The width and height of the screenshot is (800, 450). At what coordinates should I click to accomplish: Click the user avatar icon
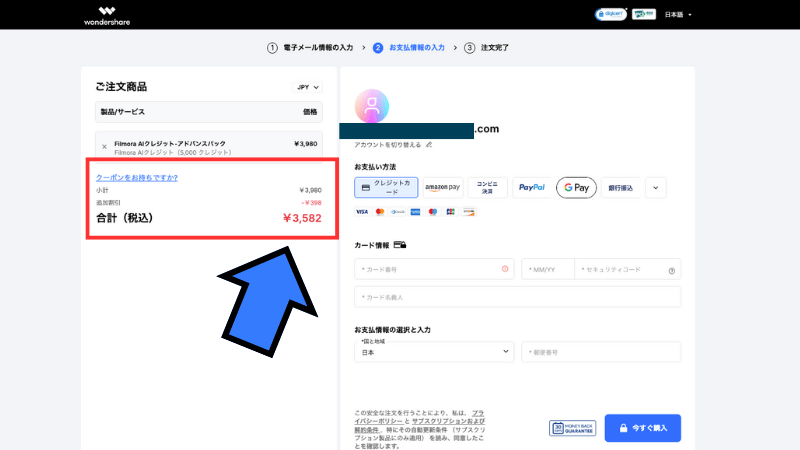[x=371, y=106]
